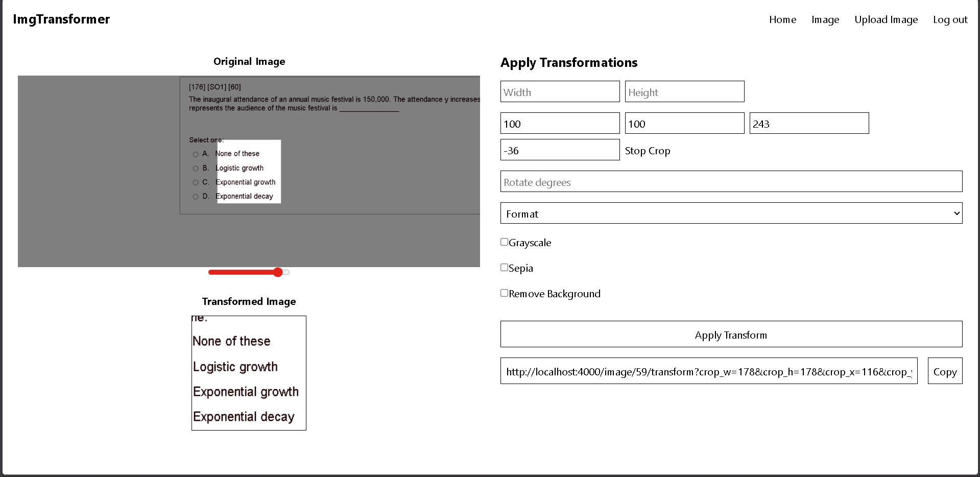The width and height of the screenshot is (980, 477).
Task: Click the Apply Transform button
Action: pyautogui.click(x=731, y=335)
